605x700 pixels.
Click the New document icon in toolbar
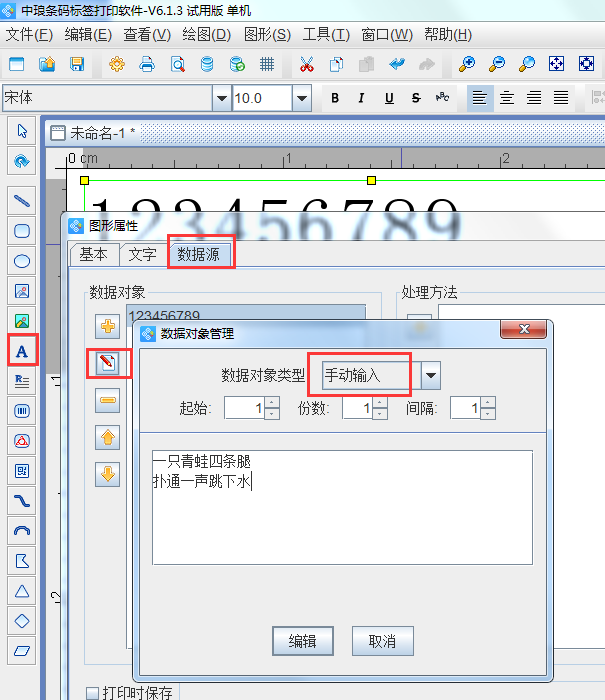pos(17,64)
